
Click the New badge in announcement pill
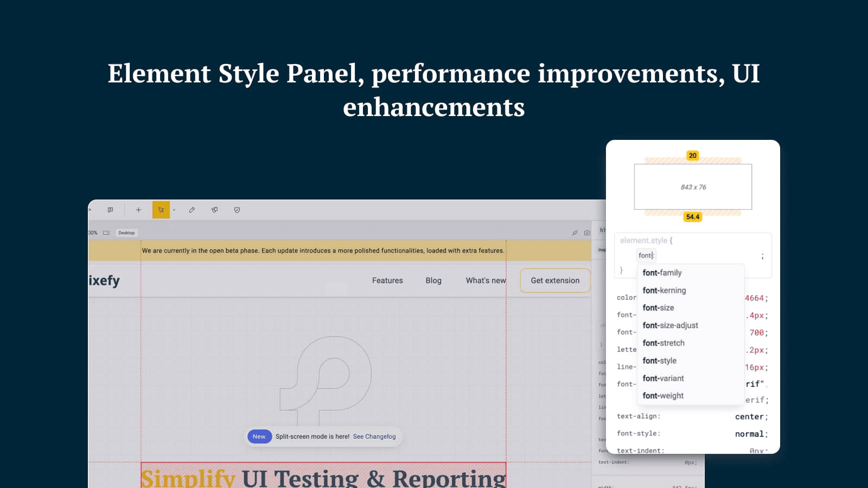(x=259, y=436)
